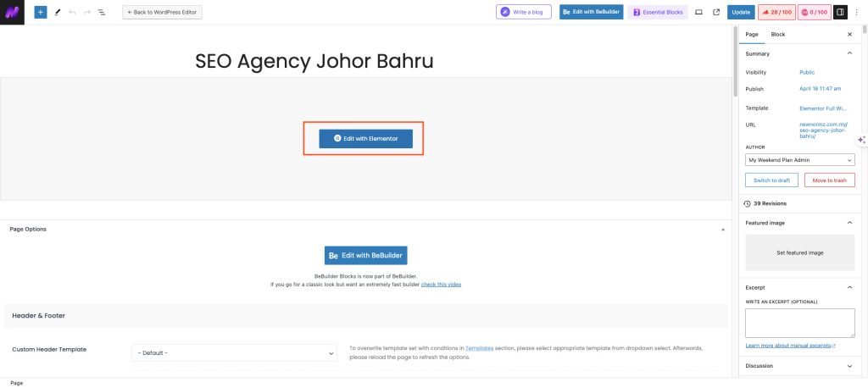The width and height of the screenshot is (868, 388).
Task: Select the pencil Tools icon
Action: click(58, 13)
